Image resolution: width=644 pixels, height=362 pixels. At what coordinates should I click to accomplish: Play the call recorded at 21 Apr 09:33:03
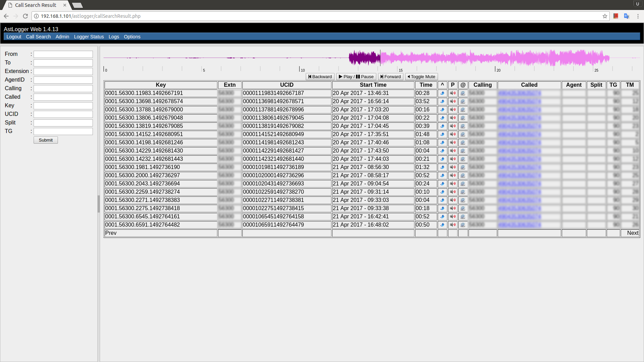tap(453, 200)
